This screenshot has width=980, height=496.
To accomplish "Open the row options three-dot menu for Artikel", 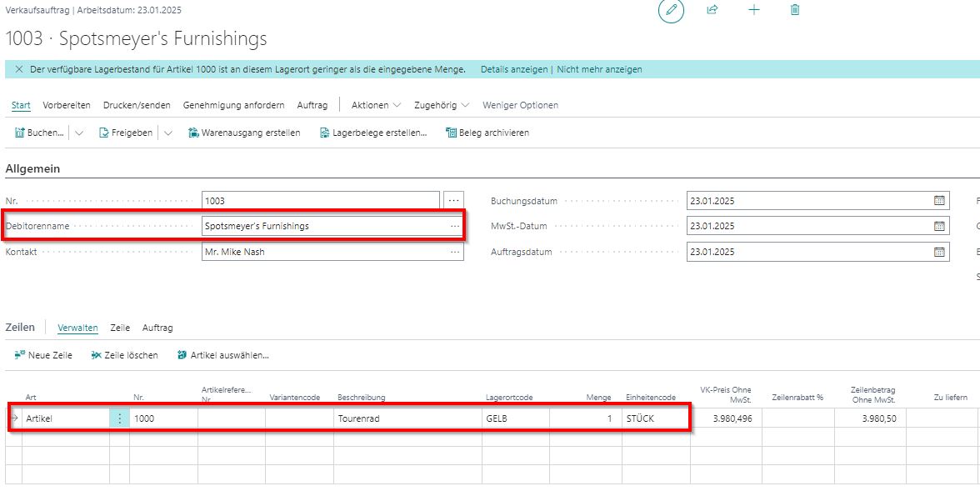I will point(119,418).
